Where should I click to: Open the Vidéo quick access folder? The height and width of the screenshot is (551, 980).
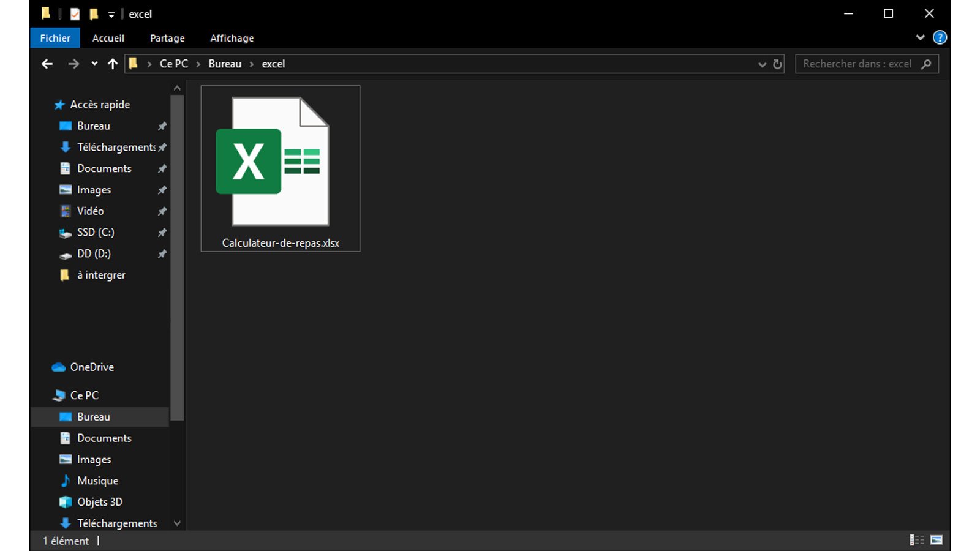click(x=90, y=211)
